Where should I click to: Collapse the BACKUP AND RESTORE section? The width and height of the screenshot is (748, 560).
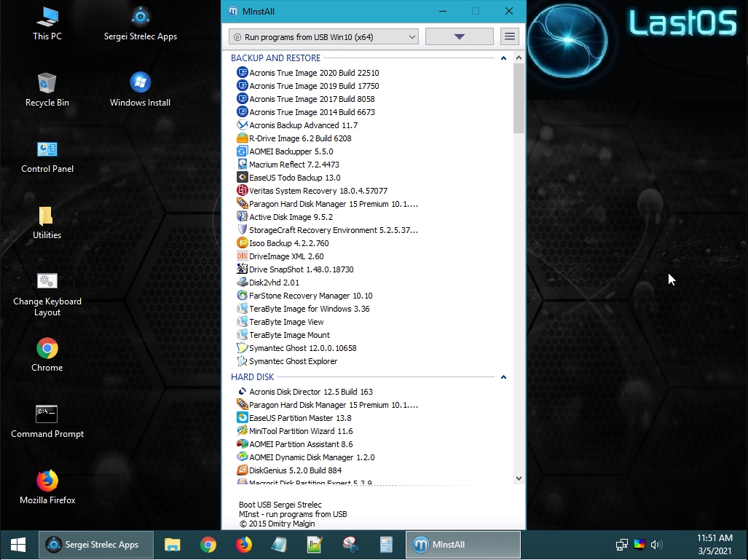click(x=503, y=58)
